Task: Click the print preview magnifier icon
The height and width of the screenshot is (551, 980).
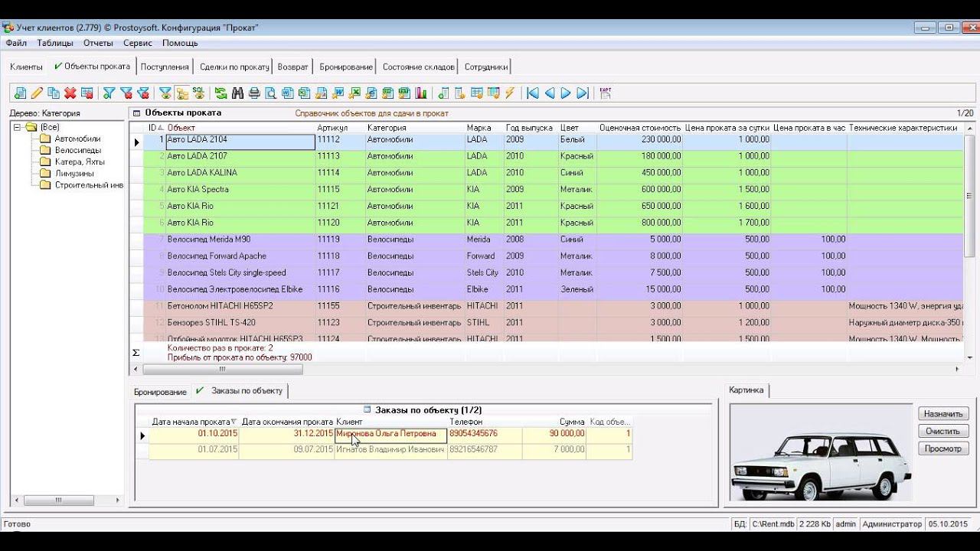Action: [x=271, y=93]
